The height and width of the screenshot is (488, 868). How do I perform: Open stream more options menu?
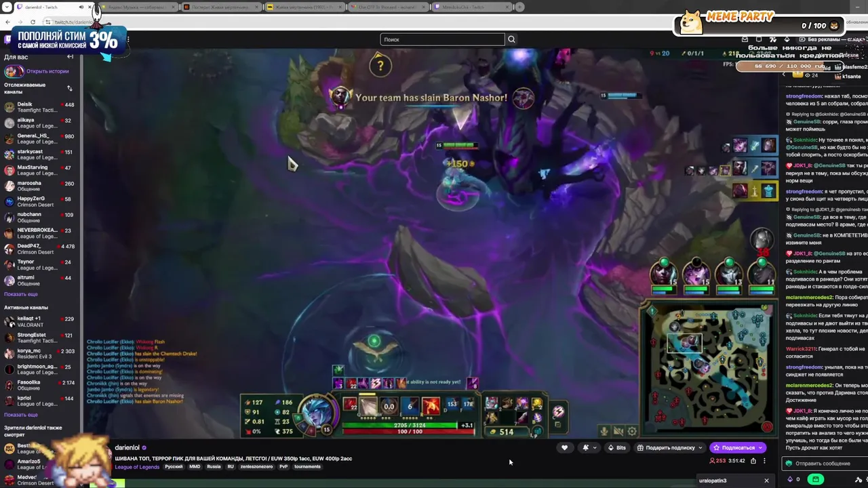764,461
